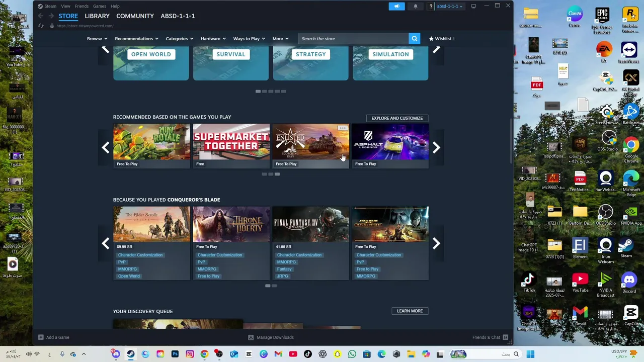The image size is (644, 362).
Task: Switch to the COMMUNITY tab
Action: (x=135, y=16)
